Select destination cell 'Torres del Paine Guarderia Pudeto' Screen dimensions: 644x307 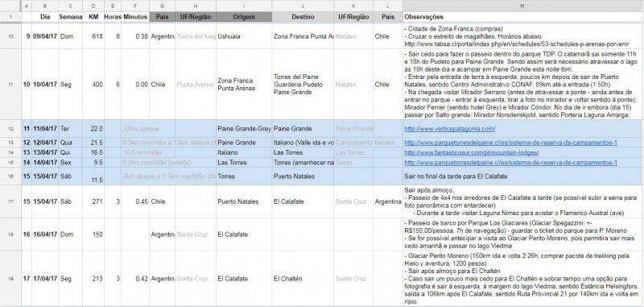point(303,85)
